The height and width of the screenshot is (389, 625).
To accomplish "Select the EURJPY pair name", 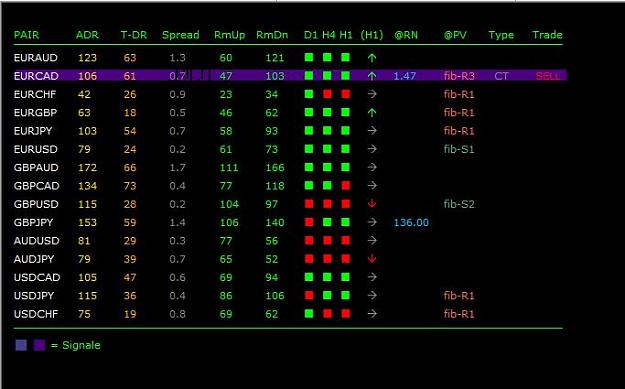I will tap(33, 131).
